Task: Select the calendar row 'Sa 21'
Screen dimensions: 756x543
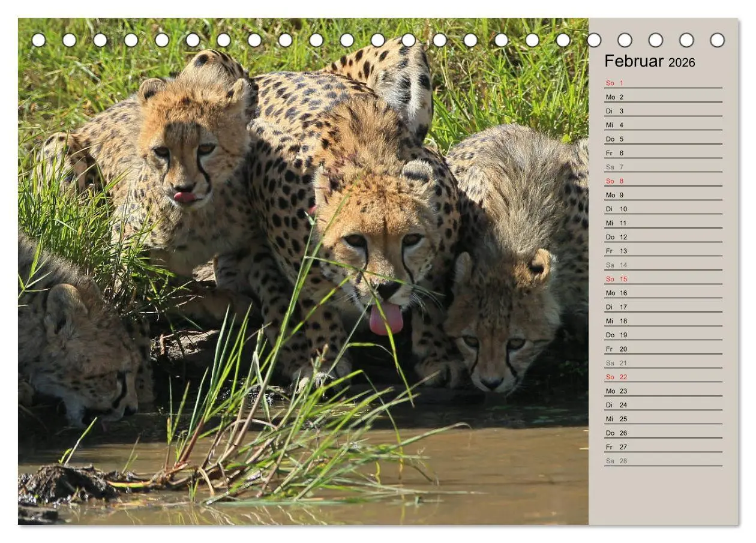Action: [x=663, y=363]
